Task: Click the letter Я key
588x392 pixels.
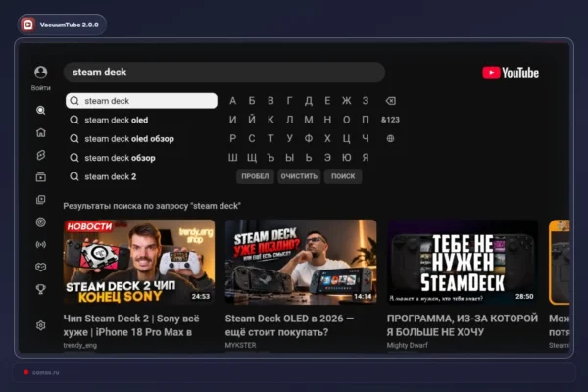Action: click(366, 157)
